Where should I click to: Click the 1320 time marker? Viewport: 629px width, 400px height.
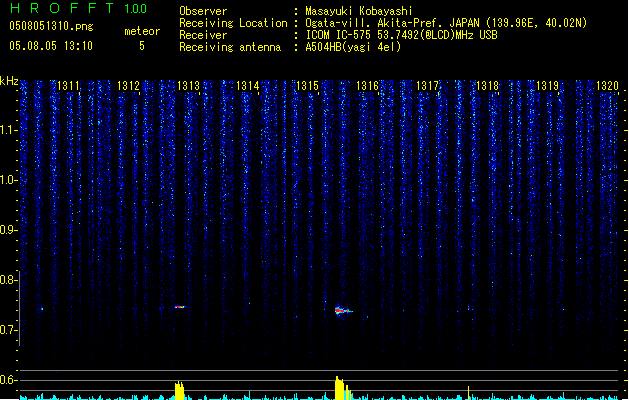click(607, 86)
